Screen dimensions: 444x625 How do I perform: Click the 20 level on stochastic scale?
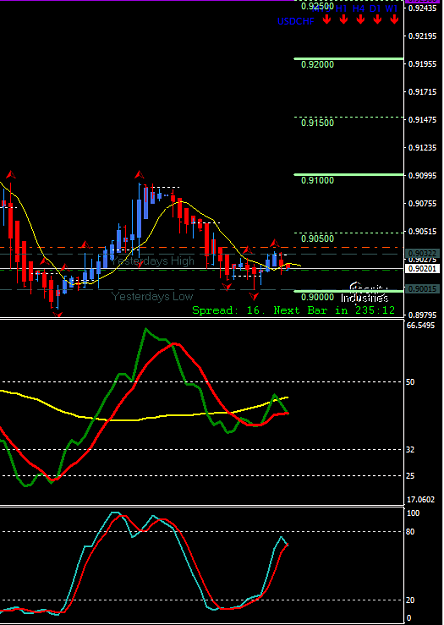click(x=411, y=601)
